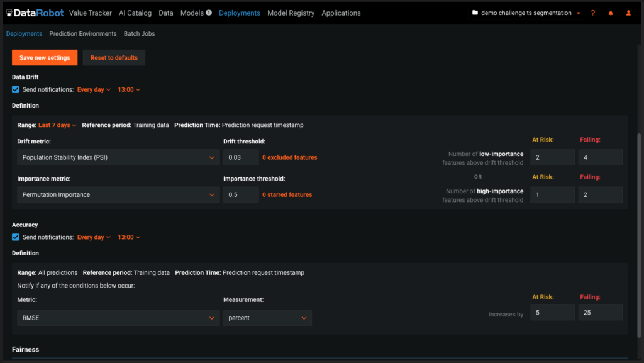This screenshot has height=363, width=644.
Task: Toggle Accuracy send notifications checkbox
Action: tap(16, 237)
